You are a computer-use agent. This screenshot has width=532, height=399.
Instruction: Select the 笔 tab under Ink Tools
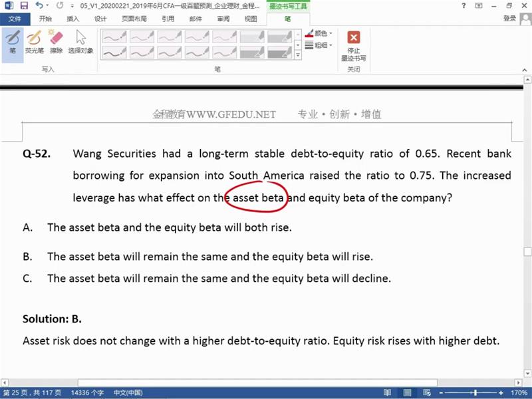pyautogui.click(x=288, y=19)
